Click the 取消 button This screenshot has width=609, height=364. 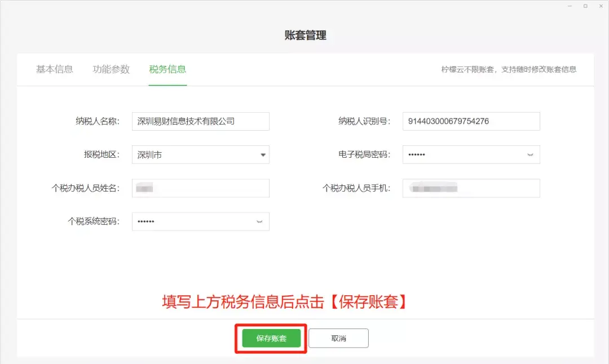pyautogui.click(x=338, y=339)
